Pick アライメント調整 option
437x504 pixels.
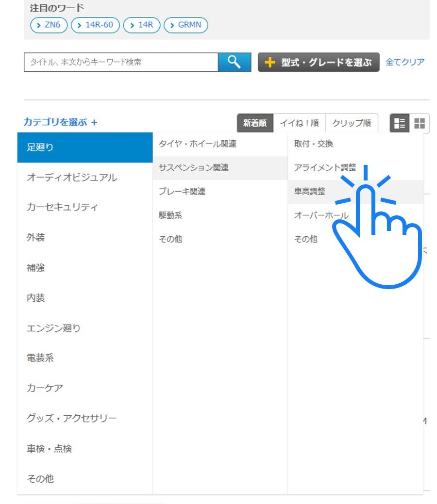point(355,168)
